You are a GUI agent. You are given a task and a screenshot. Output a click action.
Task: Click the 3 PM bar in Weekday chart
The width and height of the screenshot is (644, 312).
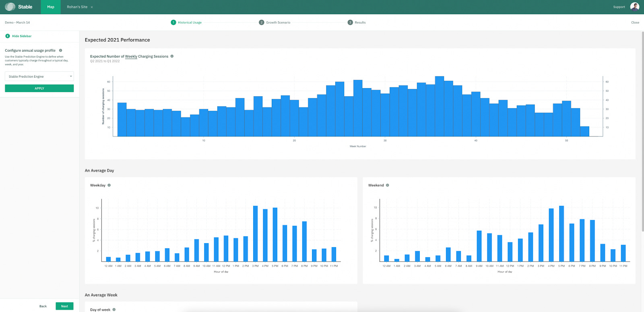coord(255,234)
